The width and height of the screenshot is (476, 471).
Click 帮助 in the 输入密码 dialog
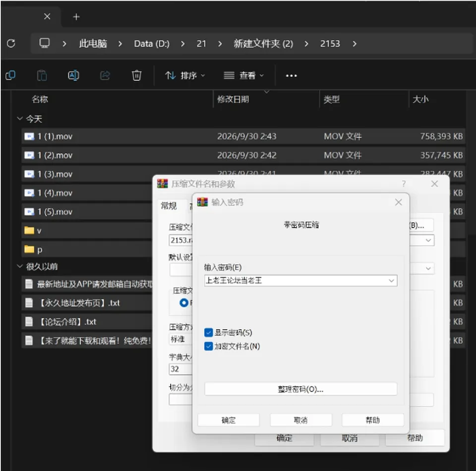click(x=373, y=420)
